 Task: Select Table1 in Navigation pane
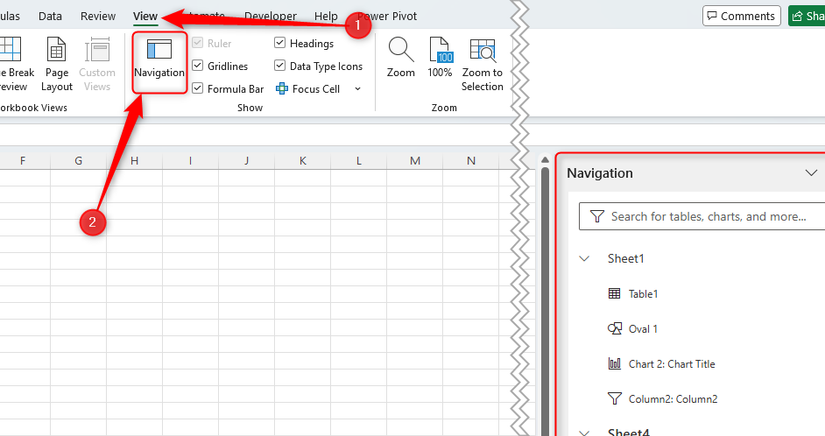(642, 294)
